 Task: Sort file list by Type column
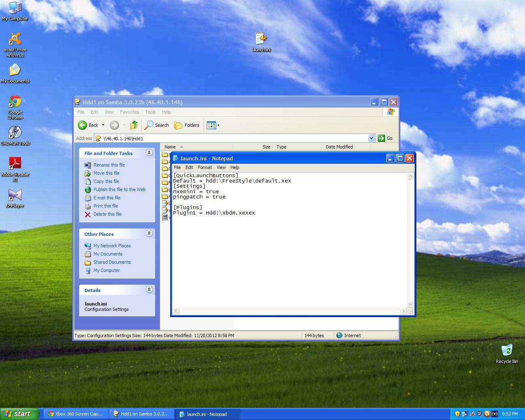coord(298,147)
